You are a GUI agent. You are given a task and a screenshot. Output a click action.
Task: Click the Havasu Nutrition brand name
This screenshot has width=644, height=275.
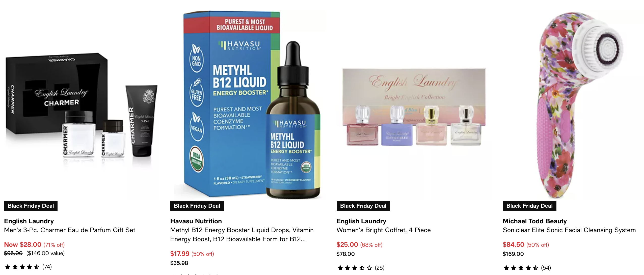tap(196, 221)
